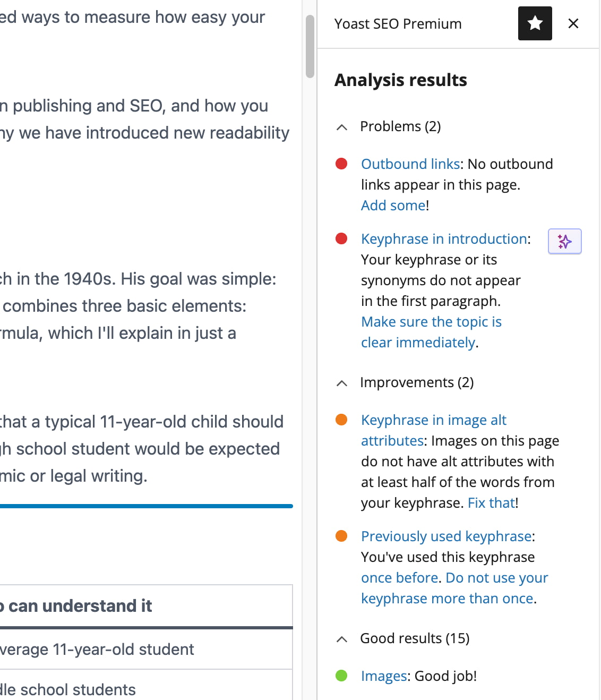This screenshot has width=601, height=700.
Task: Click the AI sparkles icon beside Keyphrase in introduction
Action: coord(564,241)
